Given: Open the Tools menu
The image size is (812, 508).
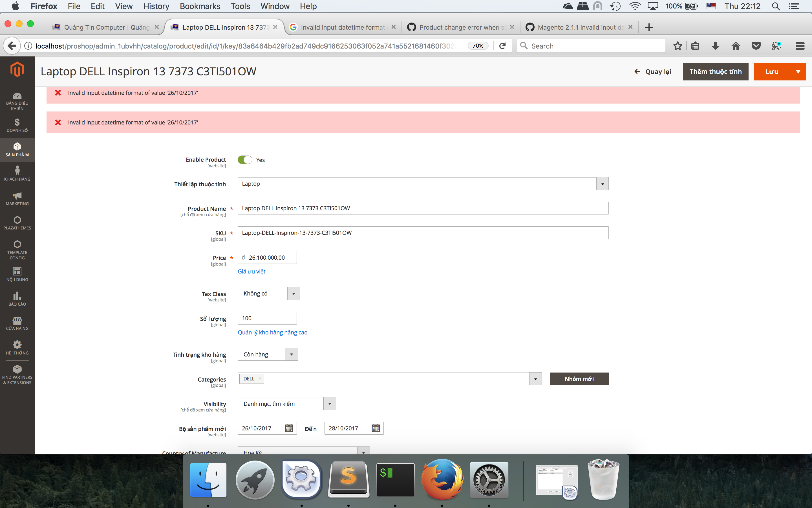Looking at the screenshot, I should 240,6.
